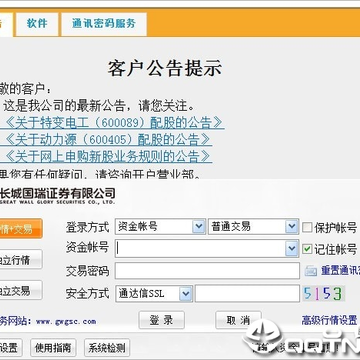This screenshot has height=360, width=360.
Task: Toggle the 记住帐号 checkbox
Action: [x=307, y=249]
